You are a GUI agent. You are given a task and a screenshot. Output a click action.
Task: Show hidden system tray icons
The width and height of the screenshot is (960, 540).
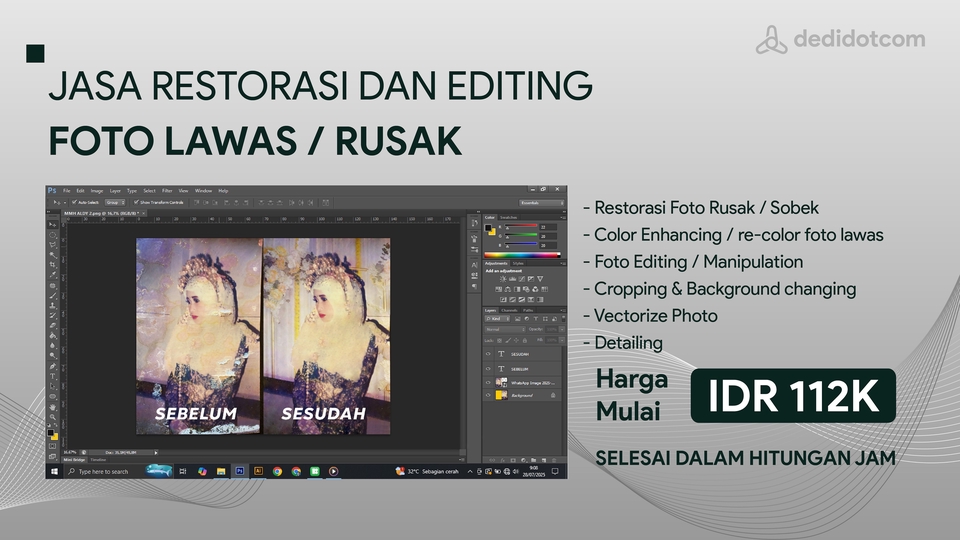point(470,471)
